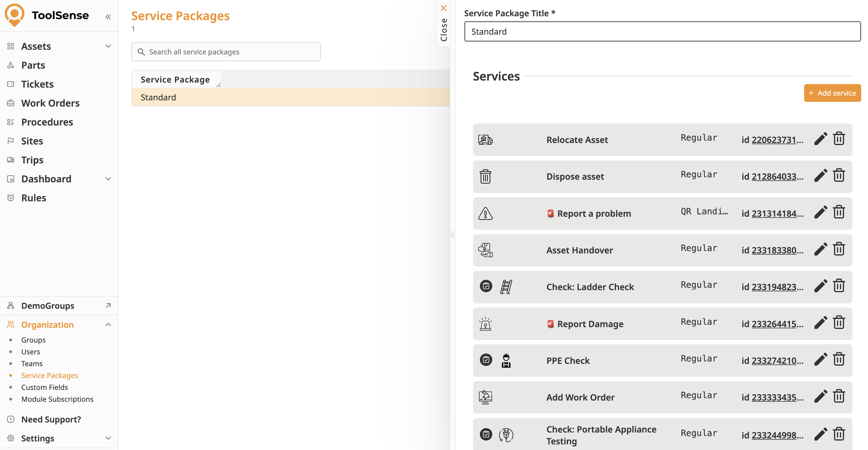Open Work Orders from the sidebar

pos(50,103)
